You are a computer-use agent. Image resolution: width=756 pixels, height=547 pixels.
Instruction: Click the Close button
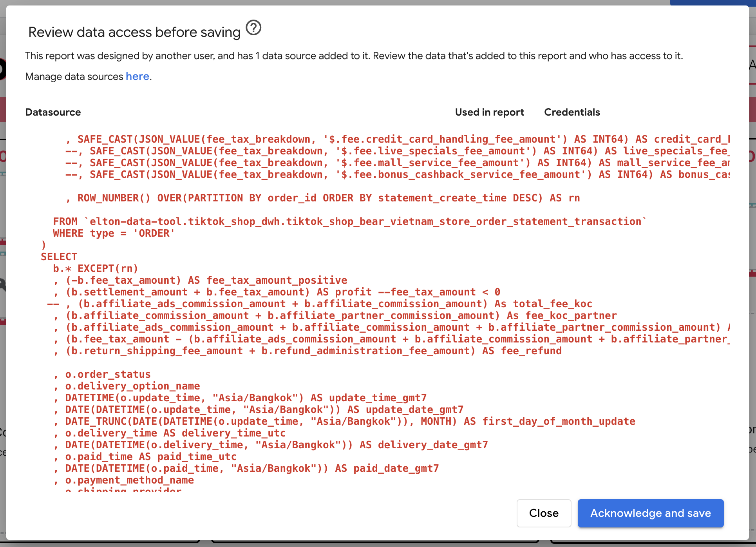(544, 513)
